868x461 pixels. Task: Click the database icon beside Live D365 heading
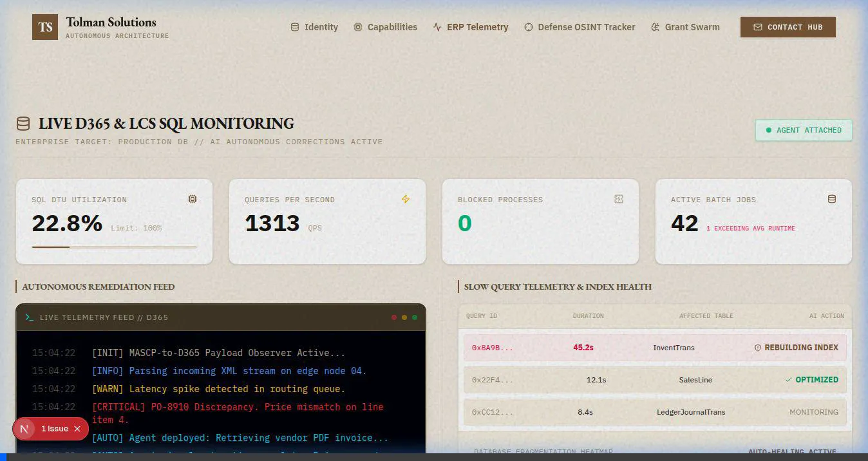coord(23,124)
